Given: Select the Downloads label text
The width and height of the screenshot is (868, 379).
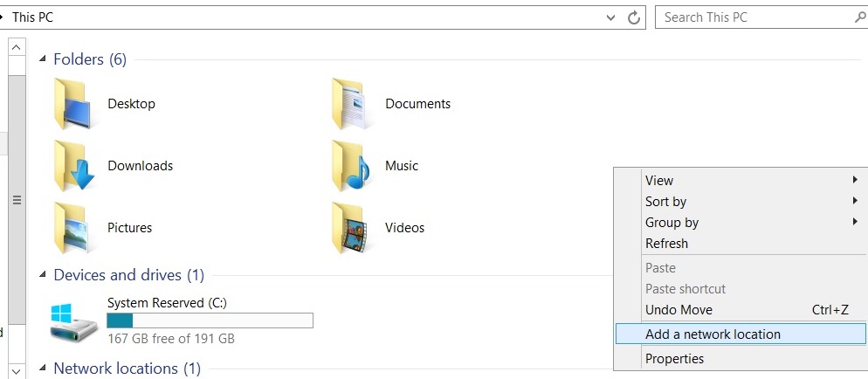Looking at the screenshot, I should coord(140,166).
